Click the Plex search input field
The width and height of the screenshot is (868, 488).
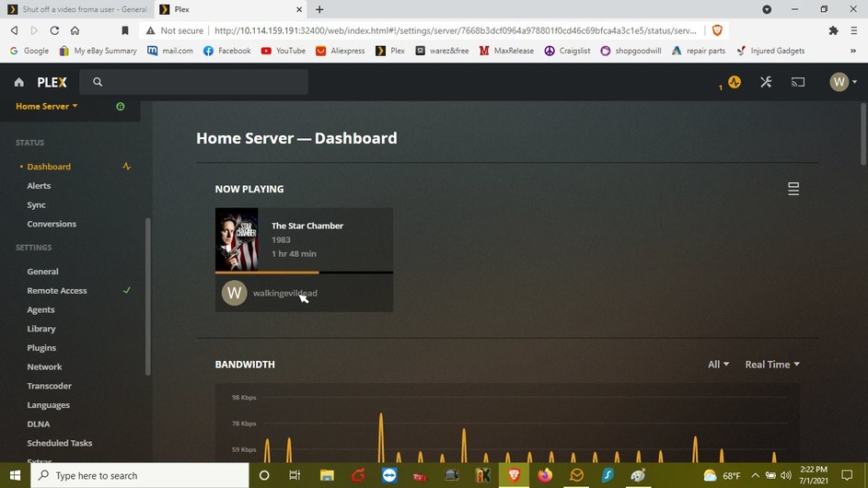[x=193, y=82]
